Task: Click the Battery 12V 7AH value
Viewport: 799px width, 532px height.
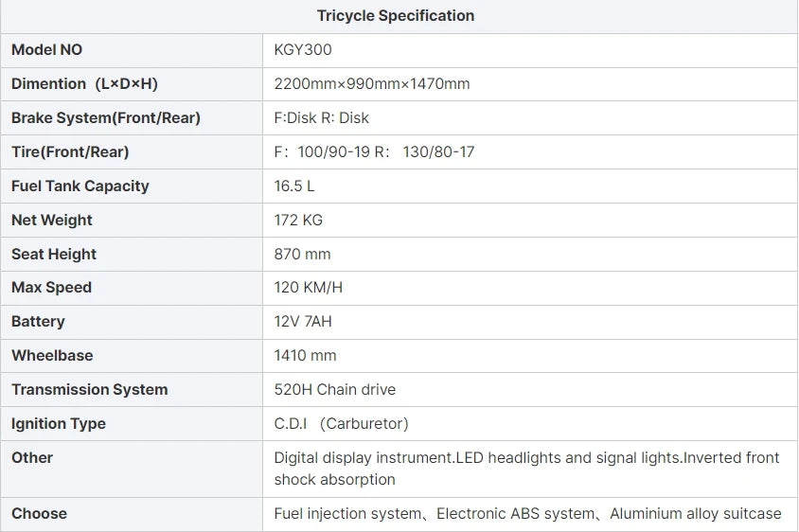Action: 303,322
